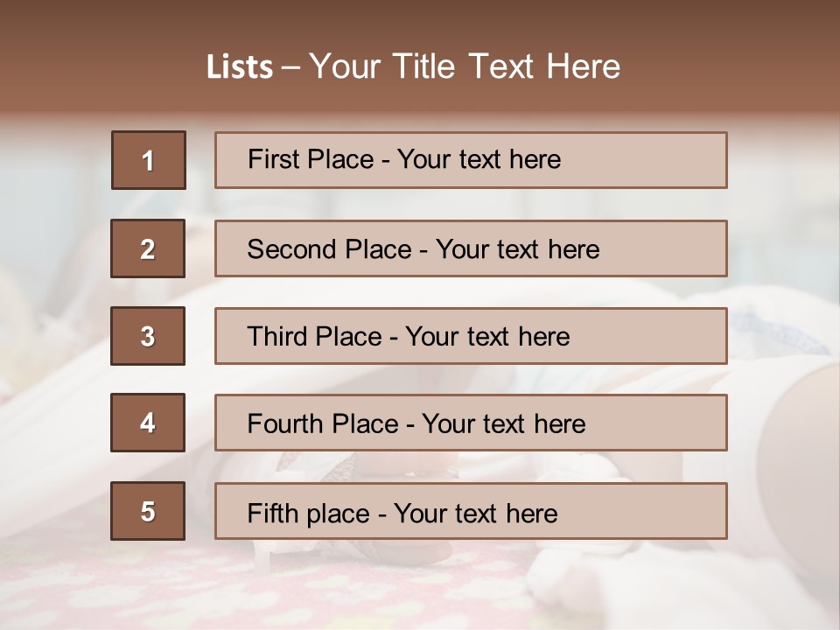Select the number 5 box
Screen dimensions: 840x630
click(x=148, y=511)
